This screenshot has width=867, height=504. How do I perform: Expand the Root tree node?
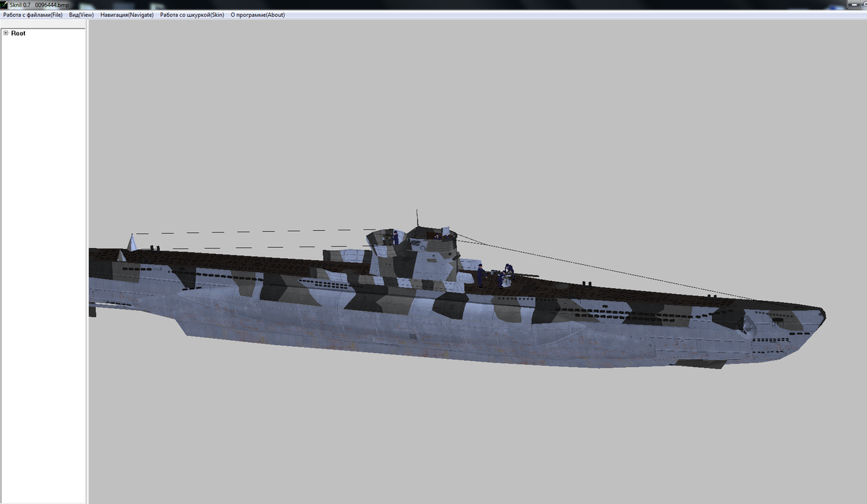point(5,33)
